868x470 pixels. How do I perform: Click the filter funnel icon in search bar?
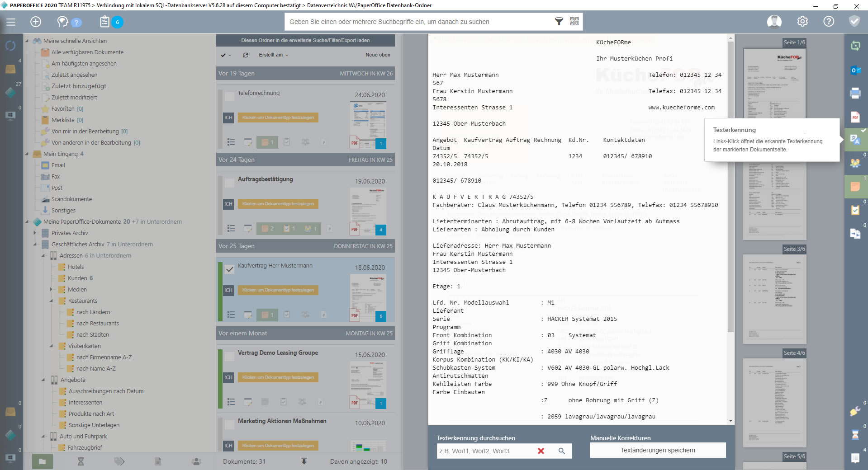[x=559, y=21]
